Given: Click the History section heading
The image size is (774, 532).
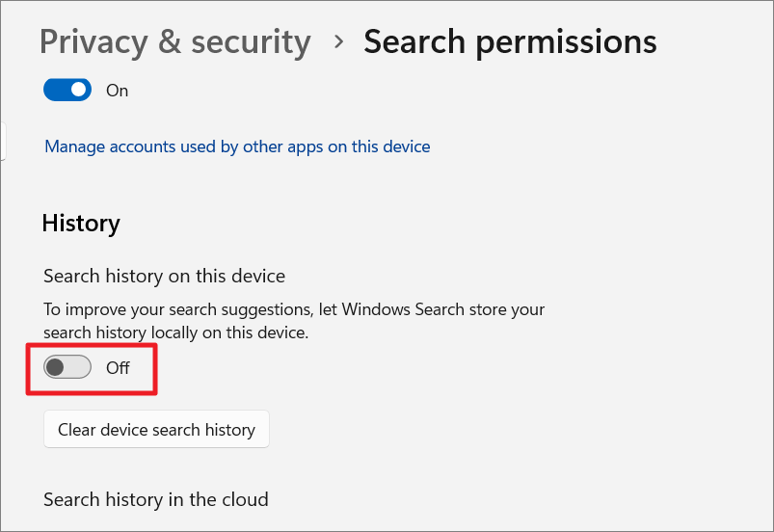Looking at the screenshot, I should 81,224.
